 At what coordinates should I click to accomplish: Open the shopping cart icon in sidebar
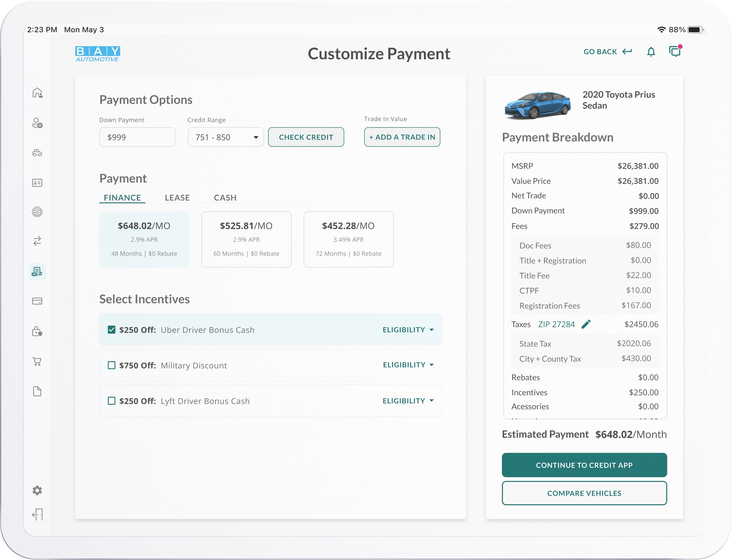[37, 361]
